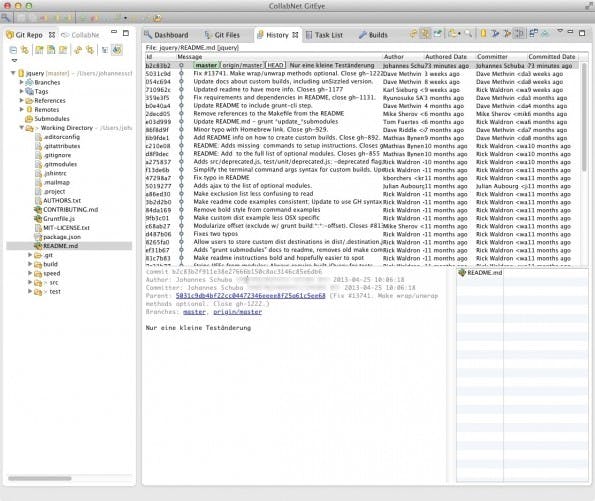Collapse the jquery repository node
This screenshot has width=595, height=501.
click(13, 73)
